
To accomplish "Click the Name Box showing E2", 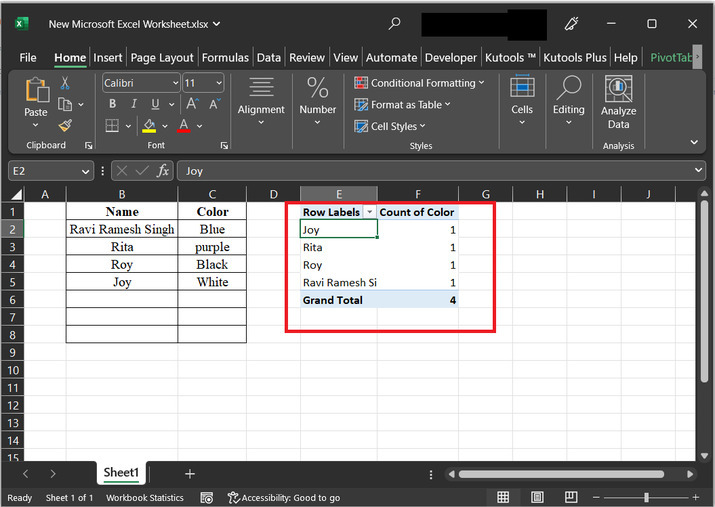I will coord(45,171).
